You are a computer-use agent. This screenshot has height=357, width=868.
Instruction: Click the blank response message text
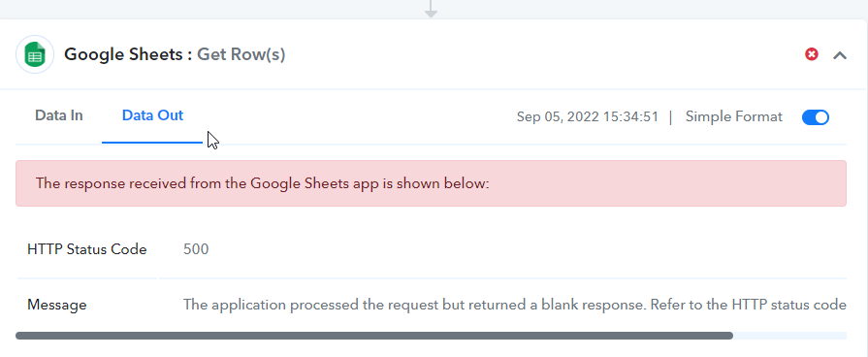[514, 305]
